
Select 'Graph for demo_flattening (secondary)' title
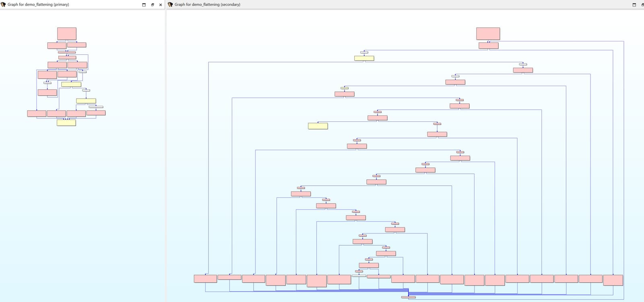(x=207, y=4)
